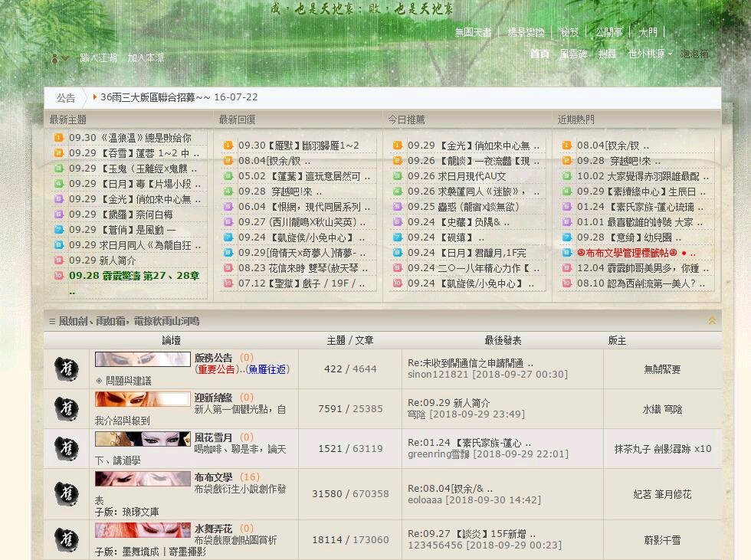The width and height of the screenshot is (751, 560).
Task: Open the 布布文學 forum title
Action: pyautogui.click(x=213, y=477)
